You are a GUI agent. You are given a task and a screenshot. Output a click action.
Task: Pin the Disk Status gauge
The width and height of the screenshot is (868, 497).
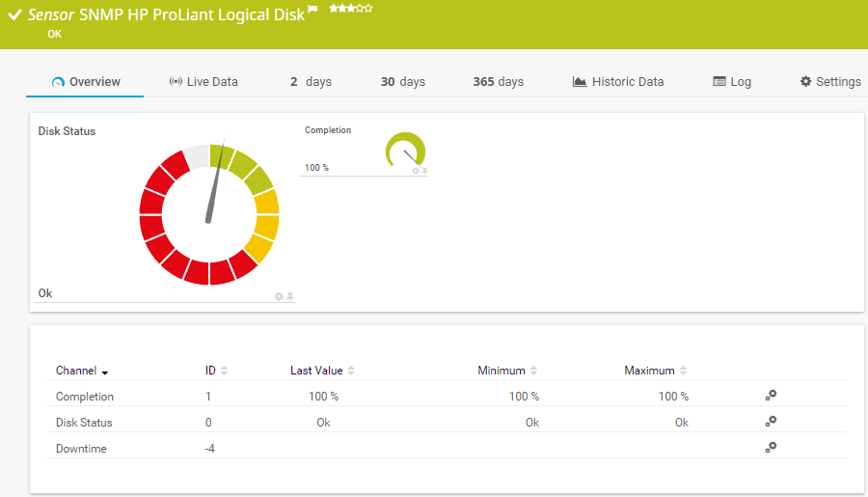click(x=289, y=296)
